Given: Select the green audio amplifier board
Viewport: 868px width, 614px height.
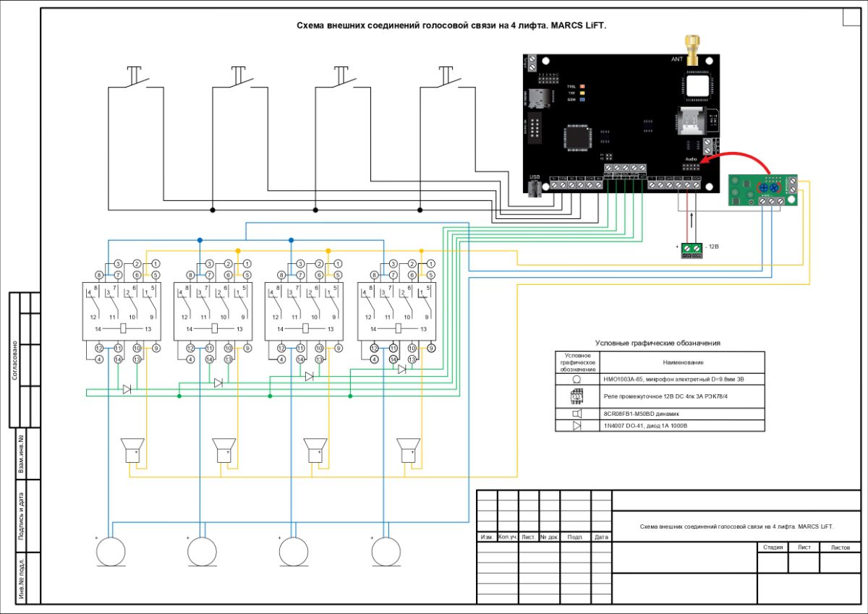Looking at the screenshot, I should (764, 190).
